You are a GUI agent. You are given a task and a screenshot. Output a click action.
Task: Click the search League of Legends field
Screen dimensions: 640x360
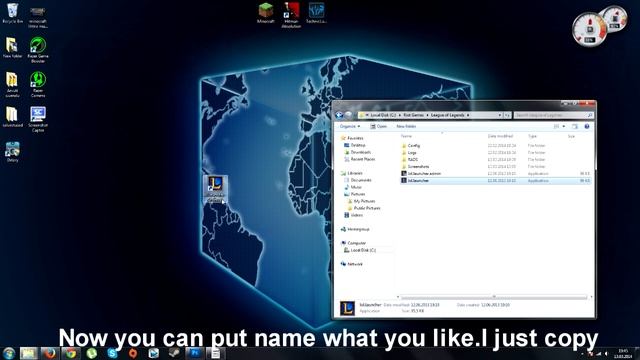(553, 116)
